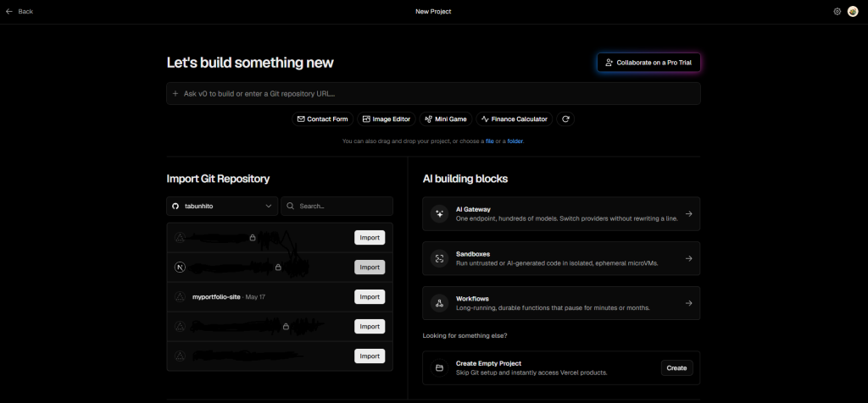This screenshot has width=868, height=403.
Task: Refresh the suggestion prompts
Action: click(x=565, y=119)
